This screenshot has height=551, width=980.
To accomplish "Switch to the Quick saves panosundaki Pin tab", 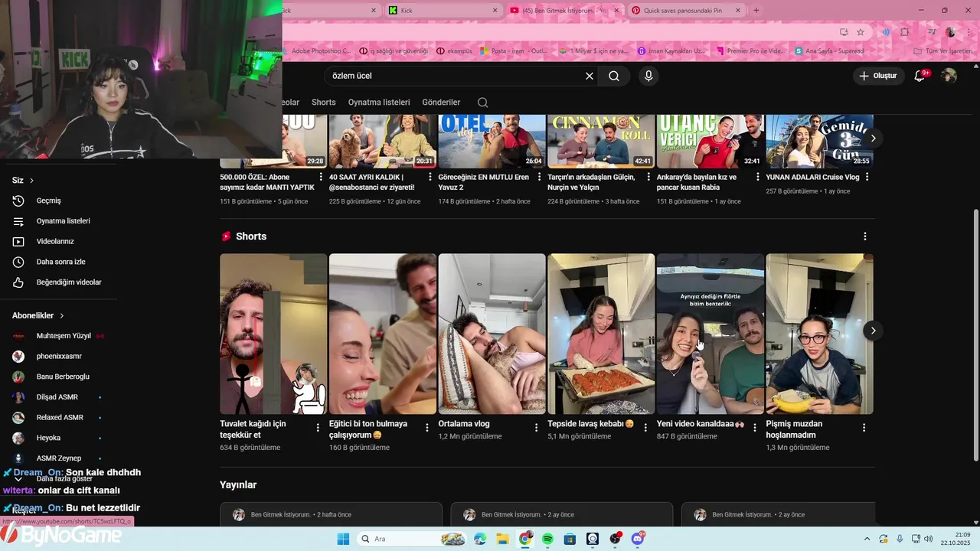I will (687, 10).
